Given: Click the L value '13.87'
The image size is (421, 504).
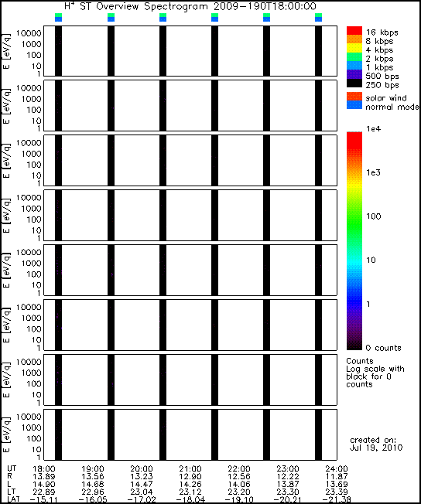Looking at the screenshot, I should pyautogui.click(x=288, y=485).
